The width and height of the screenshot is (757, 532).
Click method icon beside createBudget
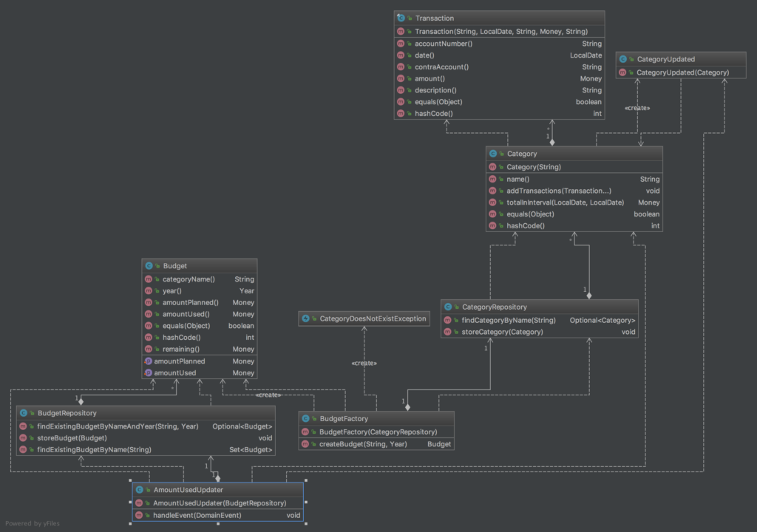305,443
